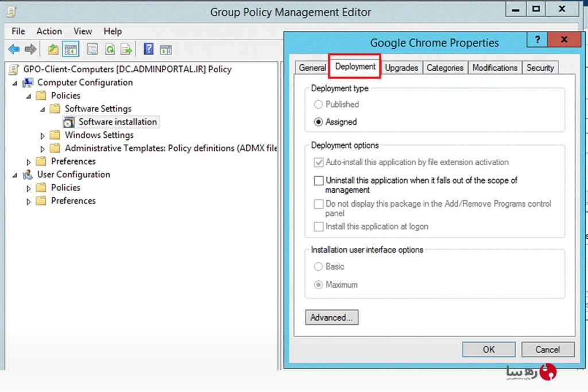Click the GPO-Client-Computers policy scroll icon
Image resolution: width=588 pixels, height=392 pixels.
[x=14, y=69]
